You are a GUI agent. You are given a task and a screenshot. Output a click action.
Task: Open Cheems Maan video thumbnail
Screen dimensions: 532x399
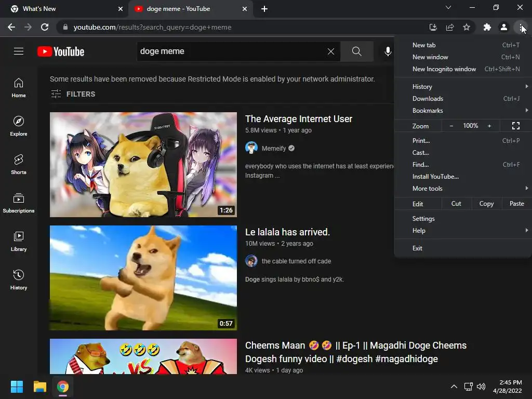[x=143, y=356]
